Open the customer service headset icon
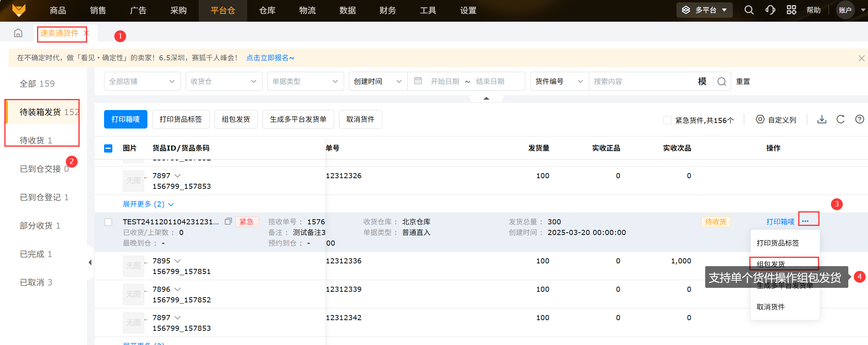 point(770,10)
